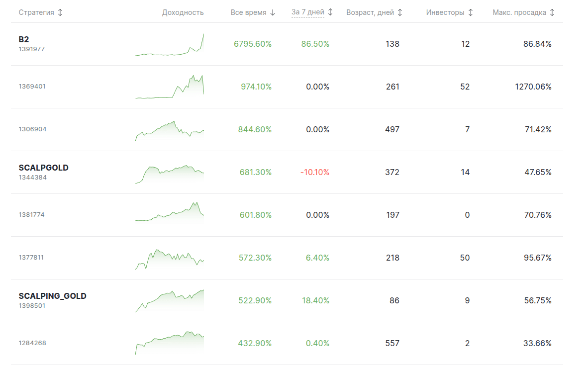
Task: Open the SCALPING_GOLD strategy
Action: pos(52,296)
